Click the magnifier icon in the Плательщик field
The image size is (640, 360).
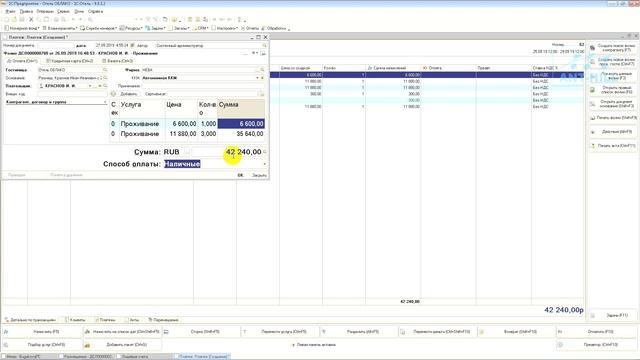(x=105, y=86)
